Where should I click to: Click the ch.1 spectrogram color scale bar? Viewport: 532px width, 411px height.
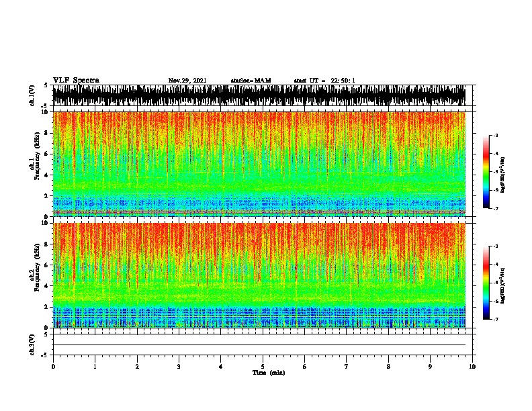pyautogui.click(x=486, y=172)
